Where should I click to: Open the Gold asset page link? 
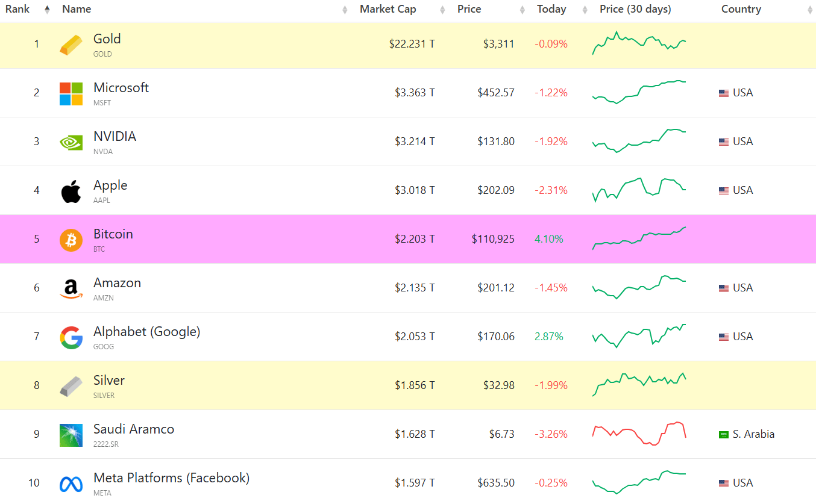pos(107,39)
